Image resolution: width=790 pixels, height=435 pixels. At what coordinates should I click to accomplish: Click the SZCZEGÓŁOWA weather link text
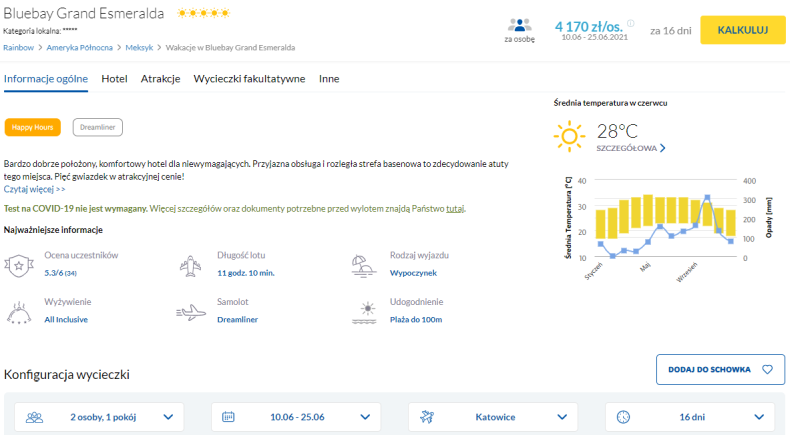click(627, 148)
